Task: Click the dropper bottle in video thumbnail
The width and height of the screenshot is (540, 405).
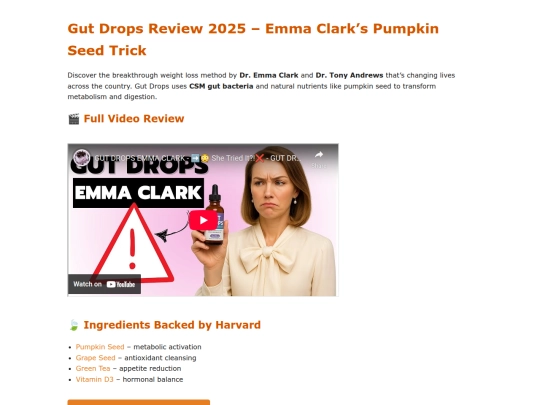Action: click(x=215, y=215)
